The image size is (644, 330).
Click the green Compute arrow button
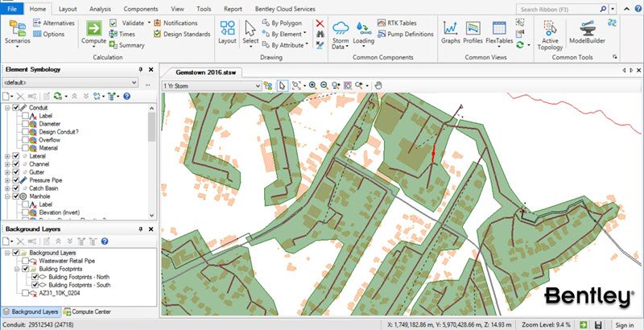(x=94, y=28)
